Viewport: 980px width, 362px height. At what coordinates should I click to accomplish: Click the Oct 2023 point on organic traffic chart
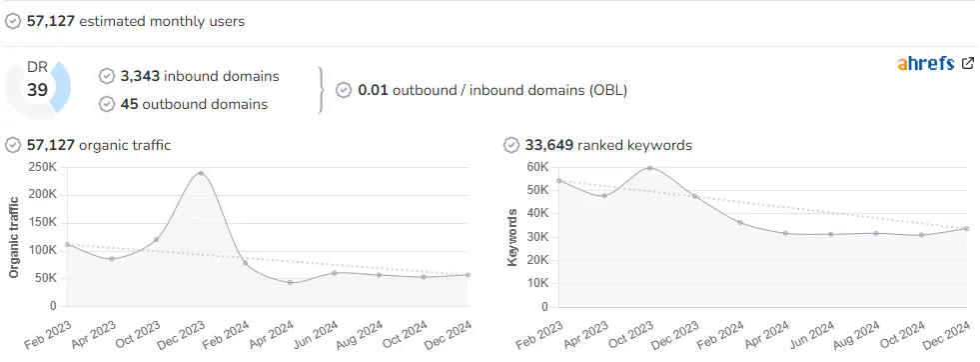tap(156, 239)
